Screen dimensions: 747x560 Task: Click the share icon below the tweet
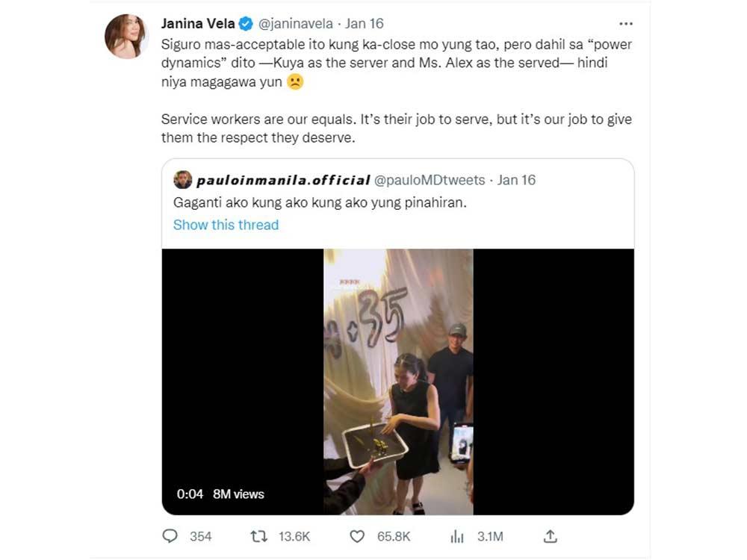point(551,536)
